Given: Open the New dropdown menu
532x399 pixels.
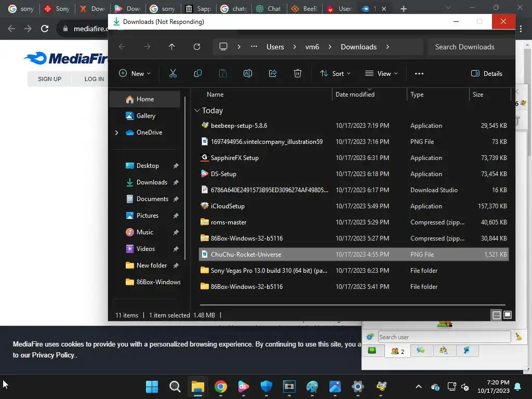Looking at the screenshot, I should point(135,74).
